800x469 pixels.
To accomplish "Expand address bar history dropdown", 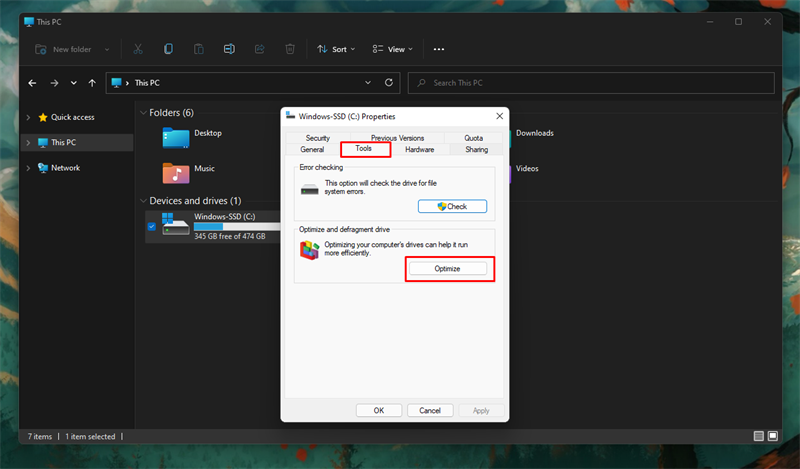I will [x=368, y=83].
